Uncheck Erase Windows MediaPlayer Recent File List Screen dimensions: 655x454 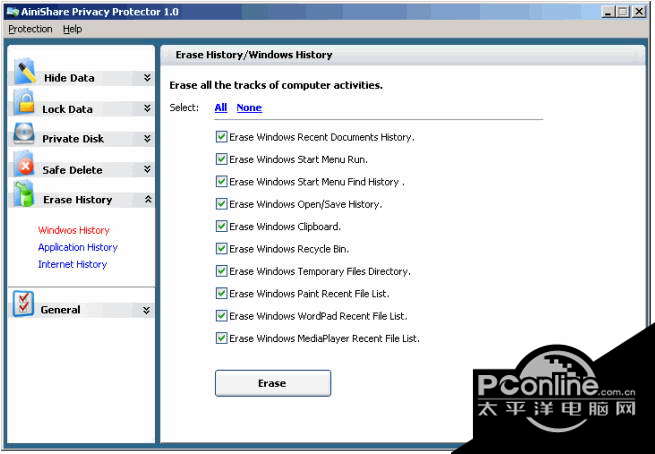pos(221,338)
